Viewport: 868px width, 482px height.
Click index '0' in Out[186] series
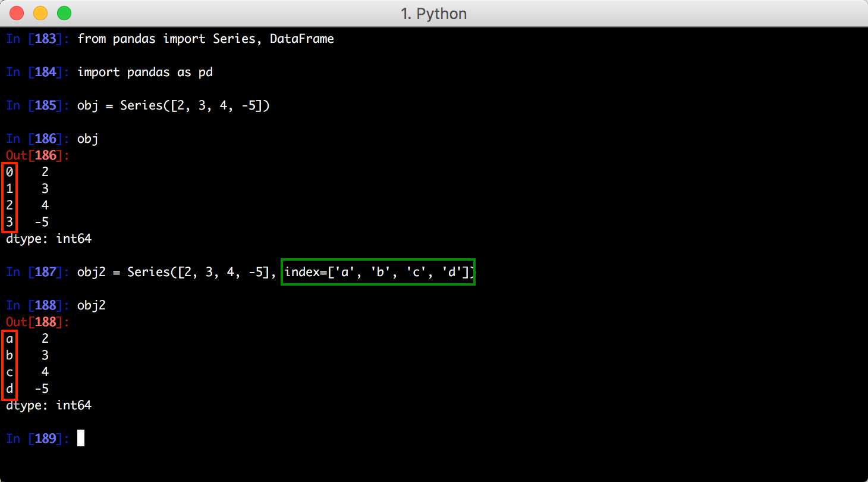tap(10, 173)
